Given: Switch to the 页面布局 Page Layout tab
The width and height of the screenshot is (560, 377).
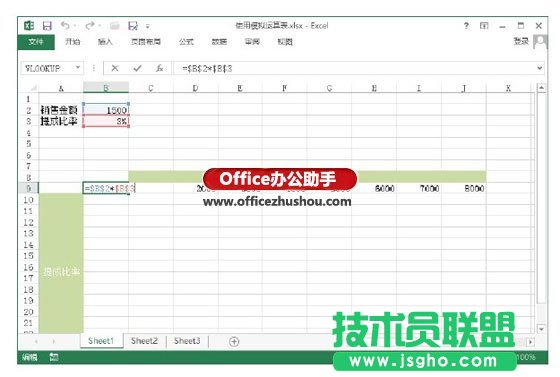Looking at the screenshot, I should click(146, 42).
